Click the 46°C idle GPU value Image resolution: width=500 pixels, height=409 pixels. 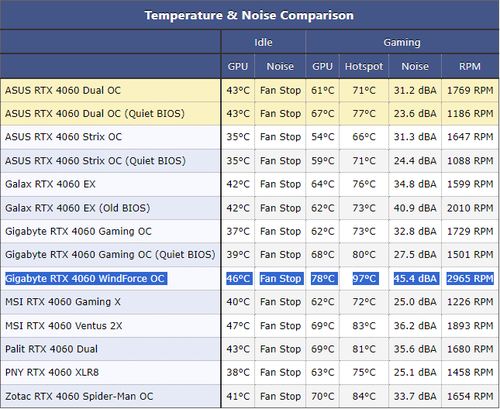point(238,278)
